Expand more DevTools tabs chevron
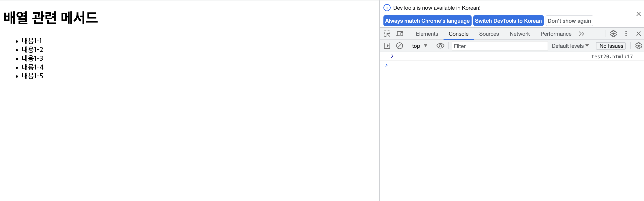The image size is (644, 201). pyautogui.click(x=581, y=34)
